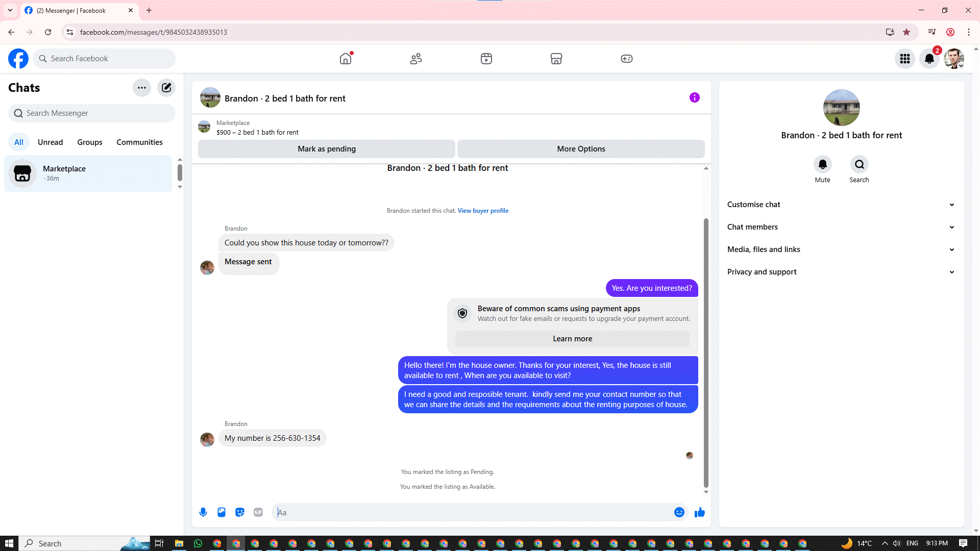Open the emoji picker
Viewport: 980px width, 551px height.
coord(679,512)
